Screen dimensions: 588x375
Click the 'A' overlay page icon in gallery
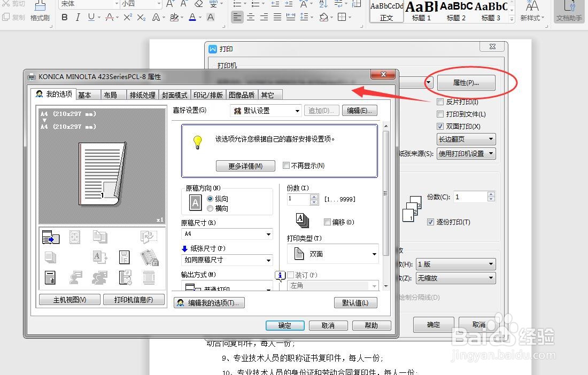click(98, 257)
